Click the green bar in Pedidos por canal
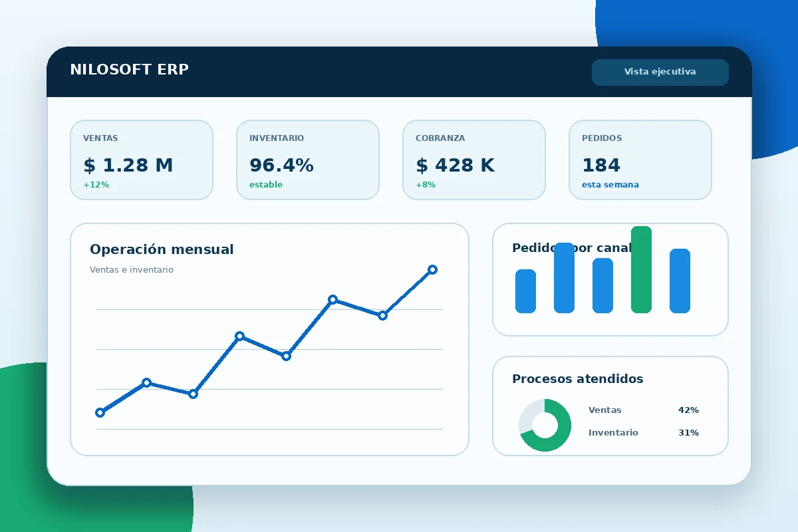This screenshot has width=798, height=532. pos(641,269)
